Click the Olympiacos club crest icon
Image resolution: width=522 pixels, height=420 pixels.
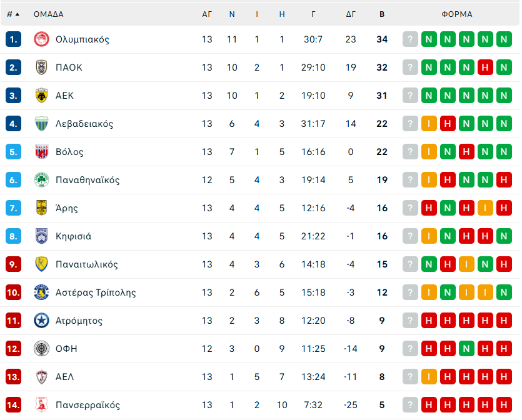click(x=42, y=39)
